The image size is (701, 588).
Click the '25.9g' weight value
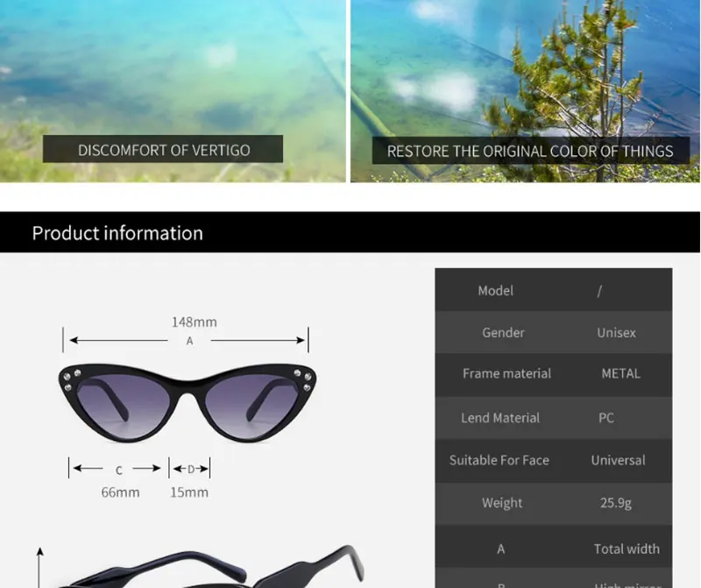616,503
